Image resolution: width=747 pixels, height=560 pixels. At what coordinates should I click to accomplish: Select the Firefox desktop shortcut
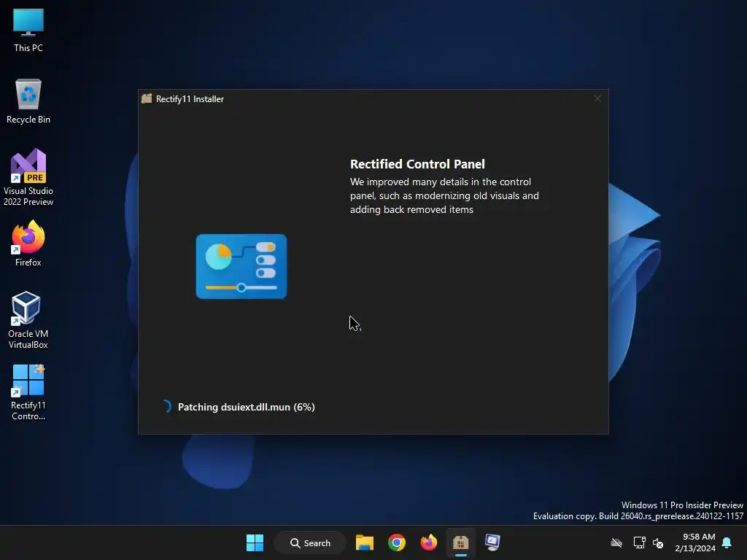click(x=28, y=244)
